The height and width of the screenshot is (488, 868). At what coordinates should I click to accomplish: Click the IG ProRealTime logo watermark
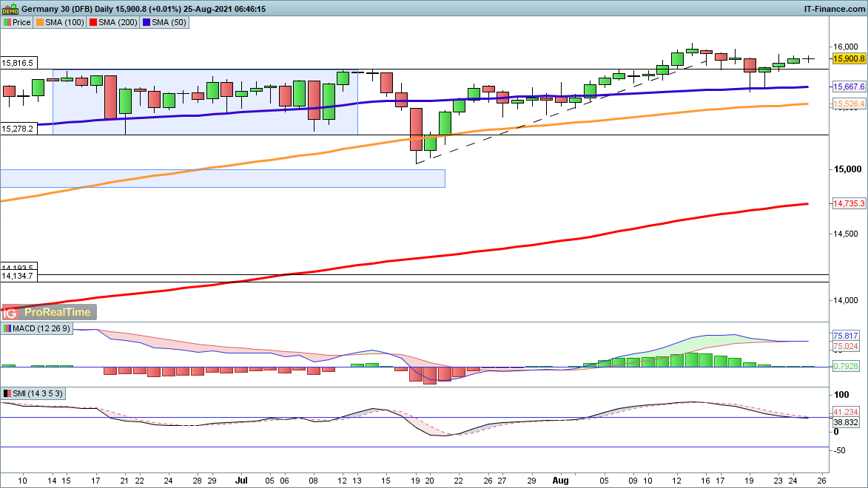pyautogui.click(x=49, y=312)
